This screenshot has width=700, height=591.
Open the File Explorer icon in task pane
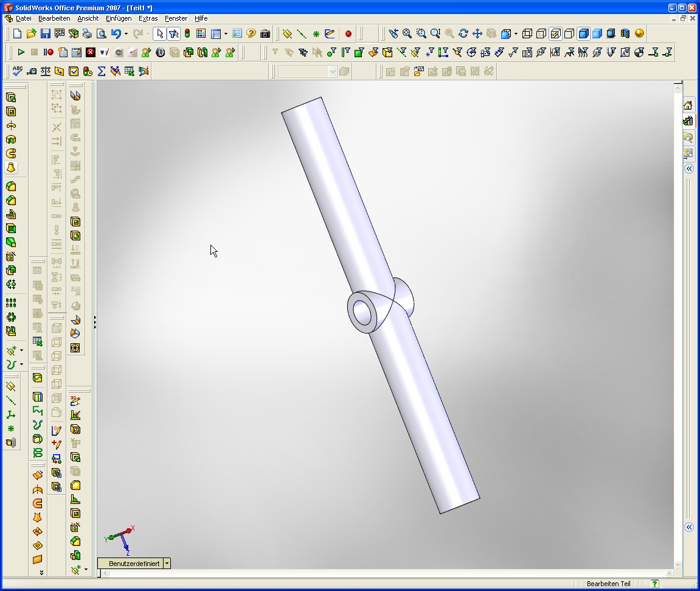[x=688, y=137]
